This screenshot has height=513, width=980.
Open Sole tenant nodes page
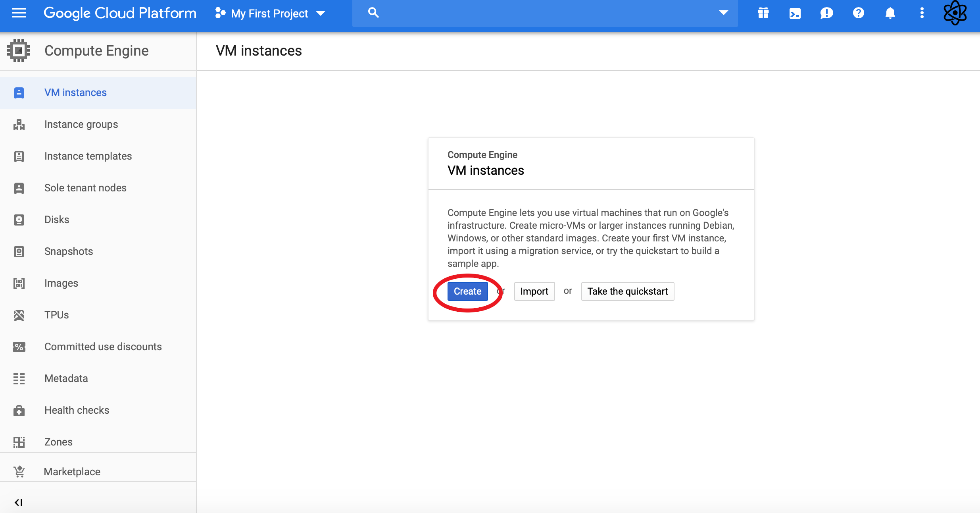pos(98,188)
